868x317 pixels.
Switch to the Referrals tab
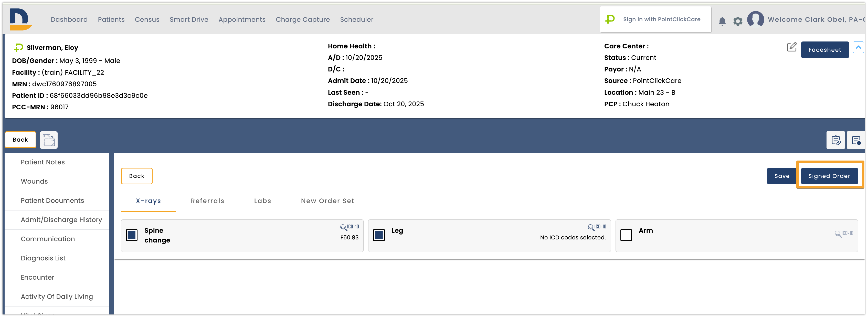207,200
